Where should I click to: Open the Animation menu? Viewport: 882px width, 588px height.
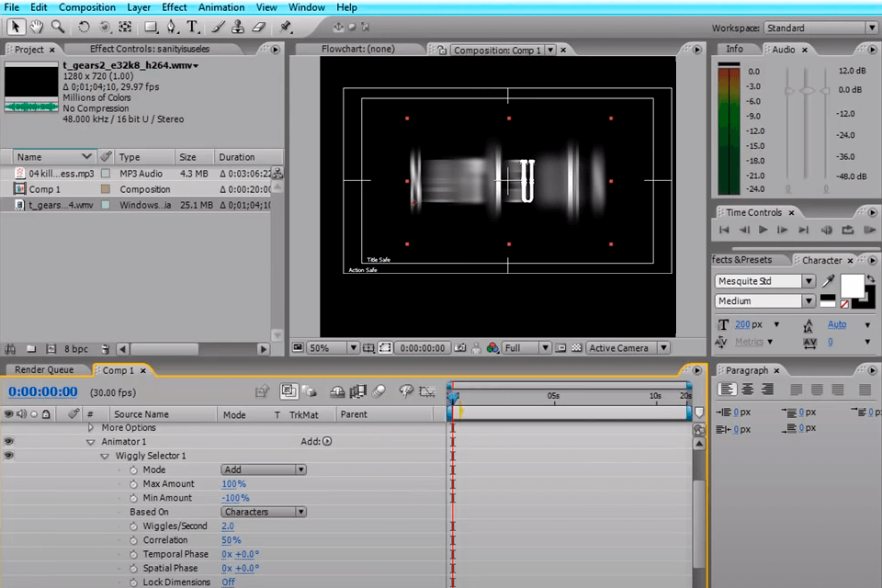click(x=221, y=7)
